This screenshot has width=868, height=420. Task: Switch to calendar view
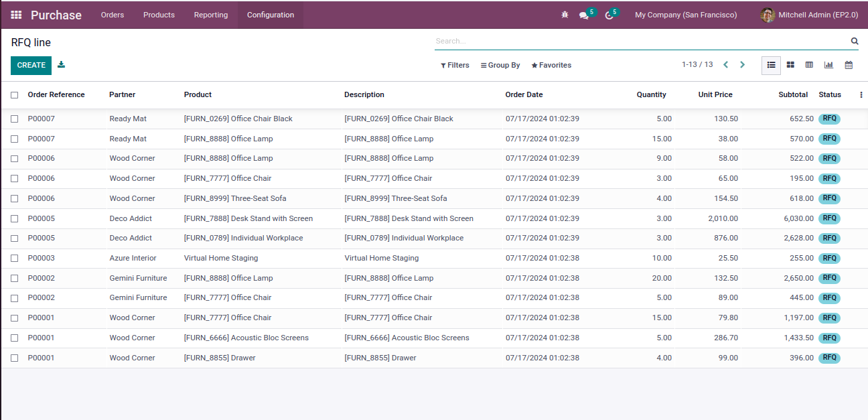point(849,65)
